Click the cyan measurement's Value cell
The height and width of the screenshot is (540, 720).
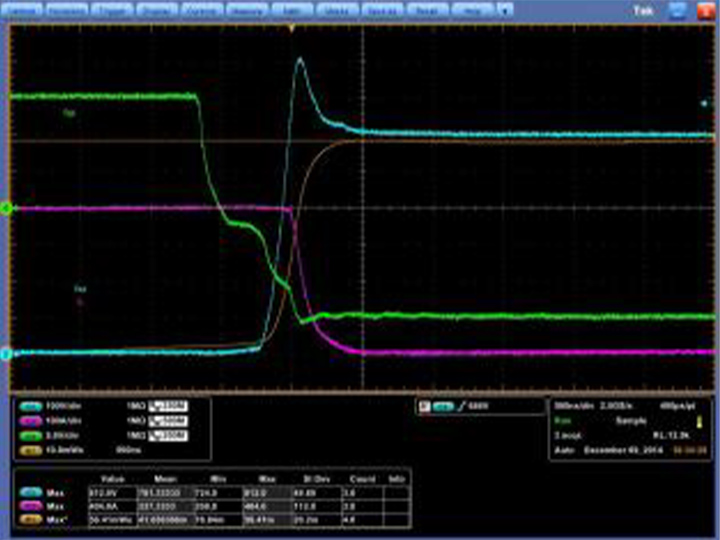tap(112, 493)
